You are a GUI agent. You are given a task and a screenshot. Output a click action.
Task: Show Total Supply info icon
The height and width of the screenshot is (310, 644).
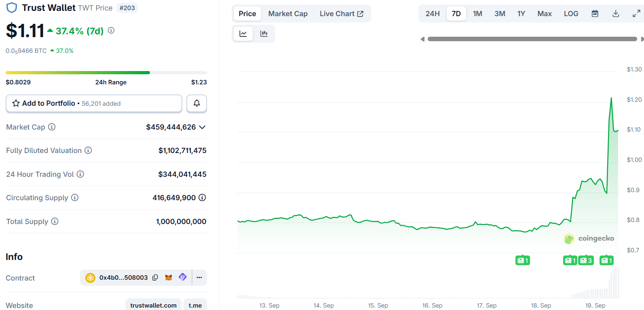pos(55,221)
